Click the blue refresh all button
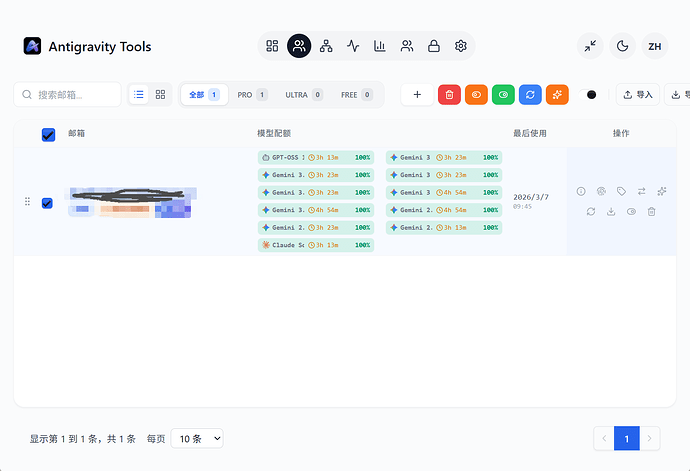 530,95
